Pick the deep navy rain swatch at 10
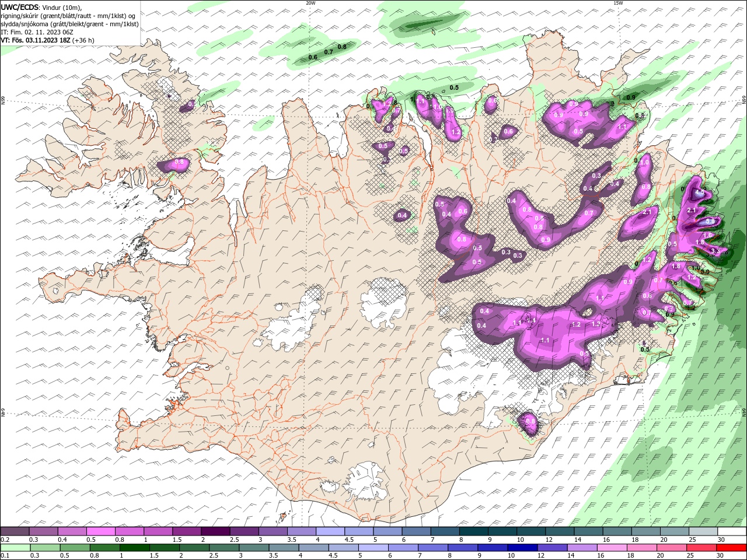Image resolution: width=747 pixels, height=560 pixels. coord(522,548)
